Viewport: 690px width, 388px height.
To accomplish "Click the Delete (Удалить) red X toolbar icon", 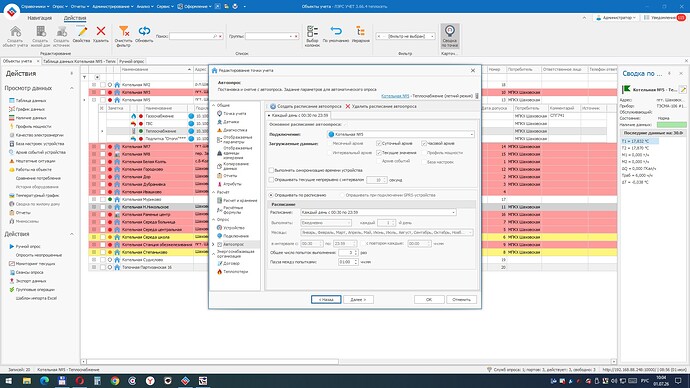I will tap(101, 31).
